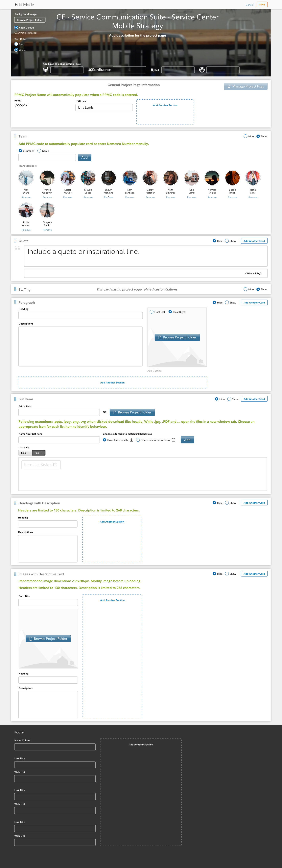Click the JIRA logo
The height and width of the screenshot is (868, 282).
(155, 70)
